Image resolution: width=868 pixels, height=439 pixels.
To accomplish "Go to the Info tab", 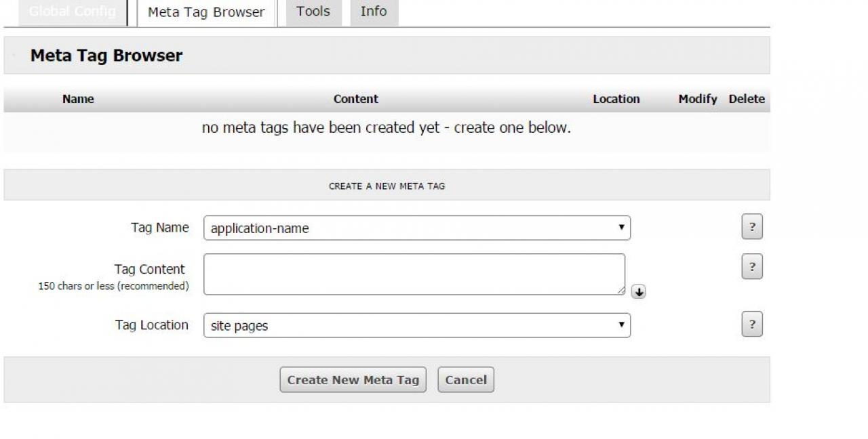I will tap(374, 12).
